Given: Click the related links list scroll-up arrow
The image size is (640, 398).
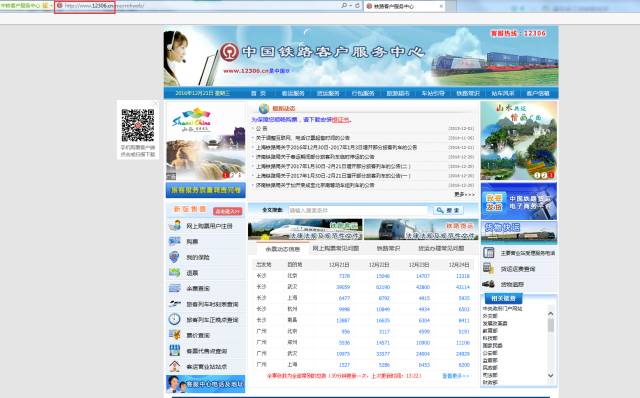Looking at the screenshot, I should click(x=550, y=314).
